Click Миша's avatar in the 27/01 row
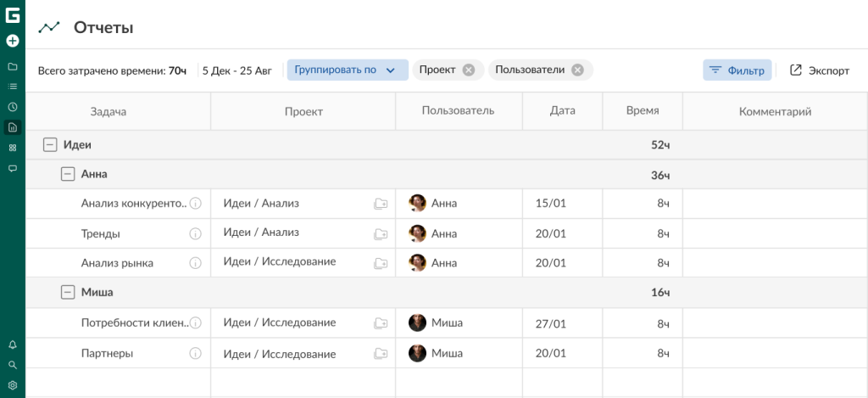The image size is (868, 398). click(x=417, y=322)
